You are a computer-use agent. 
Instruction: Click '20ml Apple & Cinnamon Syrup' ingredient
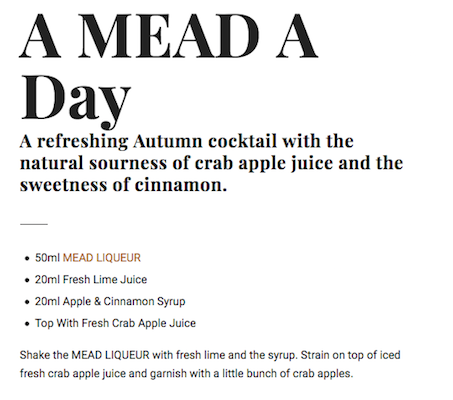point(110,301)
